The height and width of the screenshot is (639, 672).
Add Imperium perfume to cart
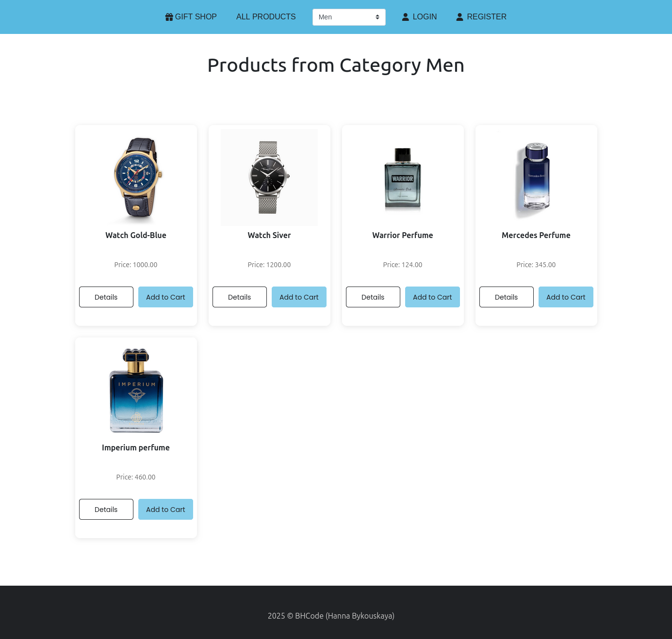[165, 509]
